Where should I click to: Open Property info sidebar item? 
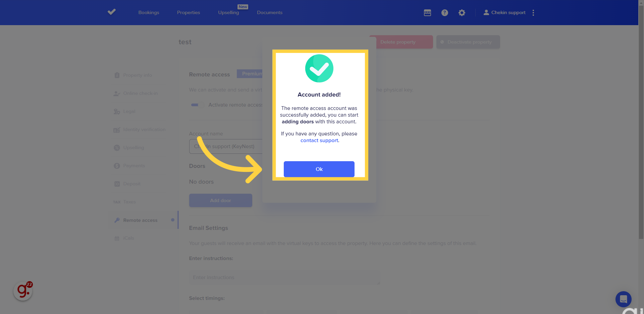click(137, 75)
